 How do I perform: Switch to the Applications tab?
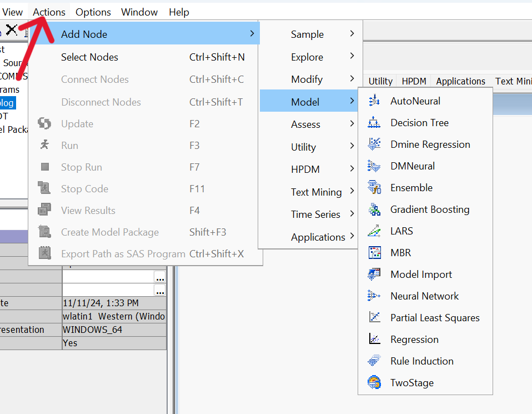click(x=460, y=81)
